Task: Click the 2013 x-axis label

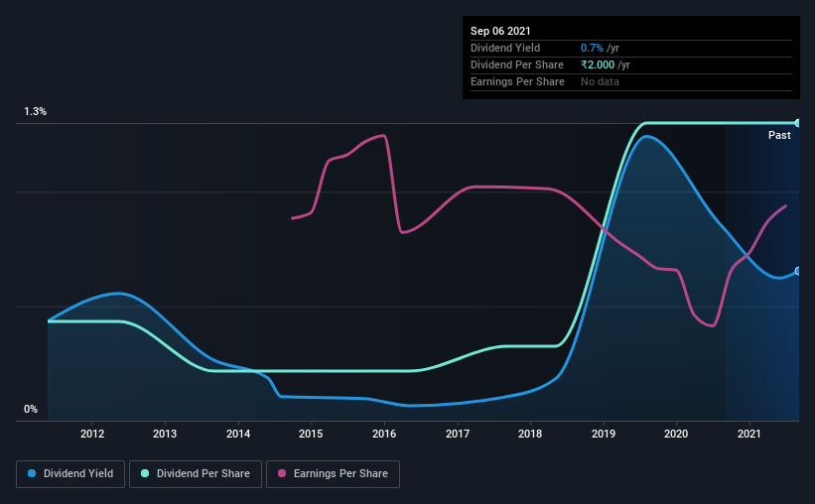Action: tap(165, 434)
